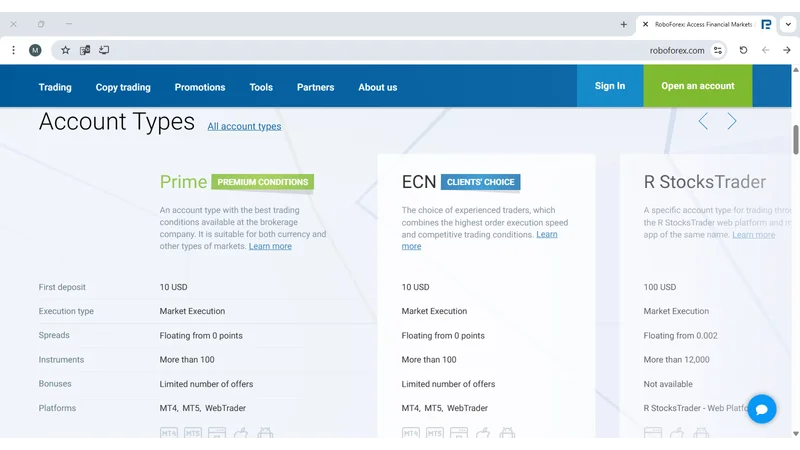Select the Instruments row label
The height and width of the screenshot is (450, 800).
pos(61,360)
